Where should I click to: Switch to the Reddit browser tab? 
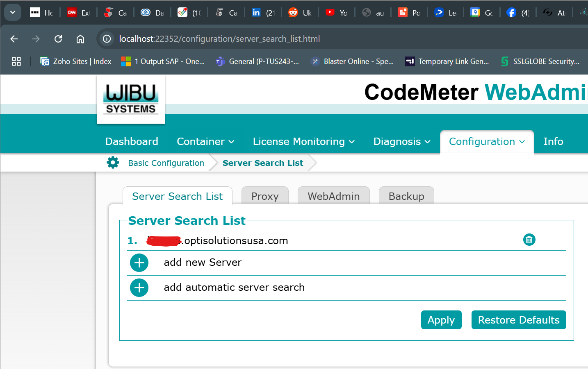pos(300,13)
